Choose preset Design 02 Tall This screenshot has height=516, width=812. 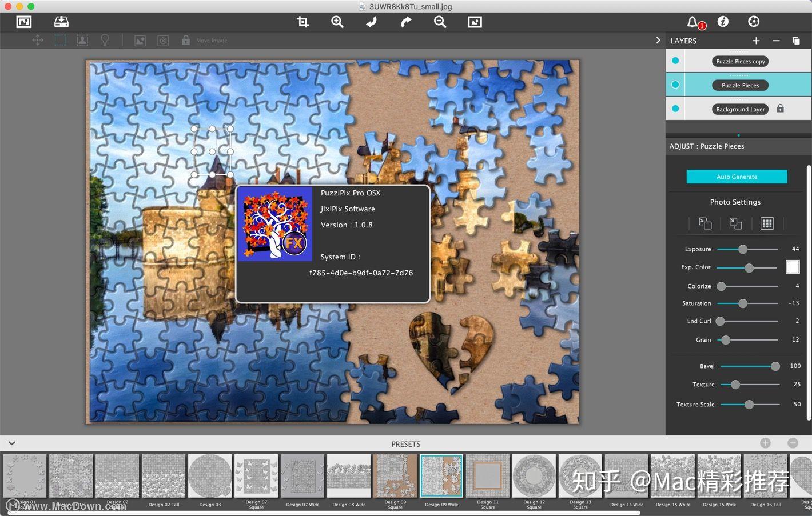coord(164,476)
